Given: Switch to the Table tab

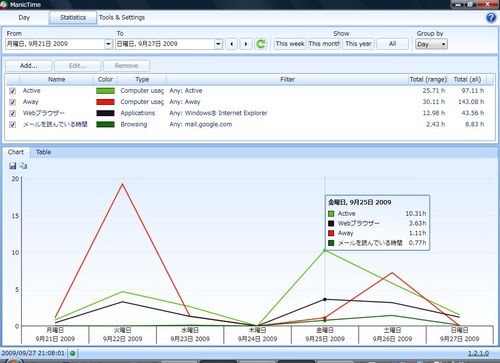Looking at the screenshot, I should (x=43, y=152).
